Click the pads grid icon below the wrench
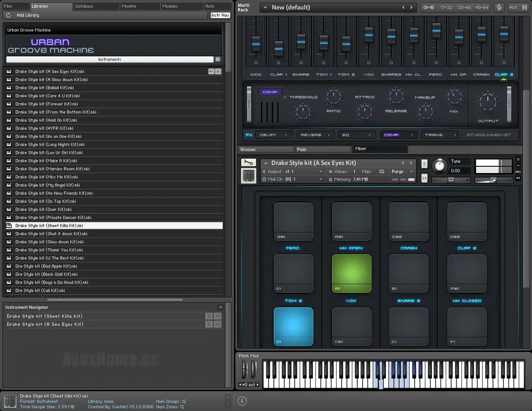532x411 pixels. pos(248,176)
